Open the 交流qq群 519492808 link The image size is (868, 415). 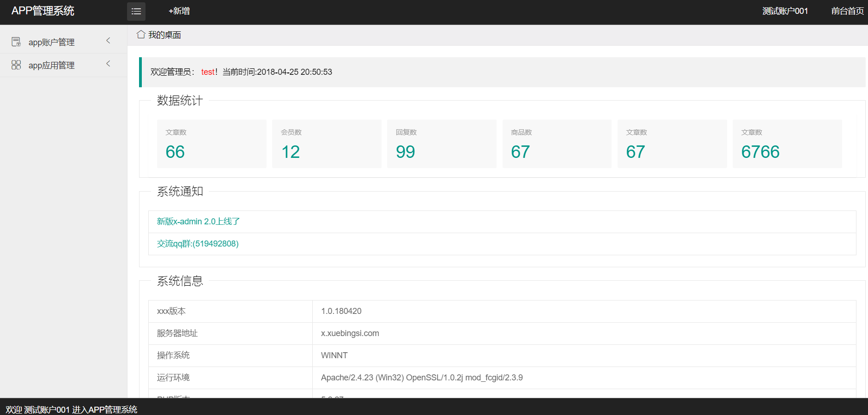tap(198, 244)
